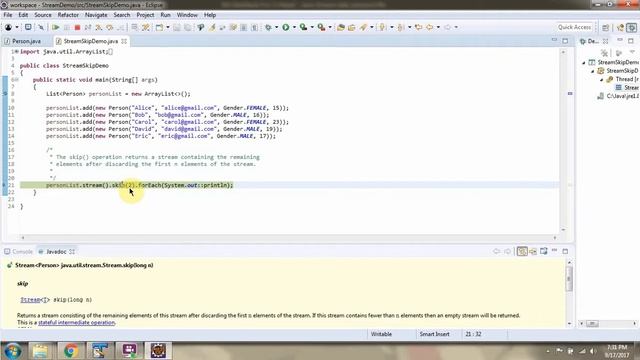Click the Stream<T> link in Javadoc
The image size is (640, 360).
pyautogui.click(x=35, y=300)
